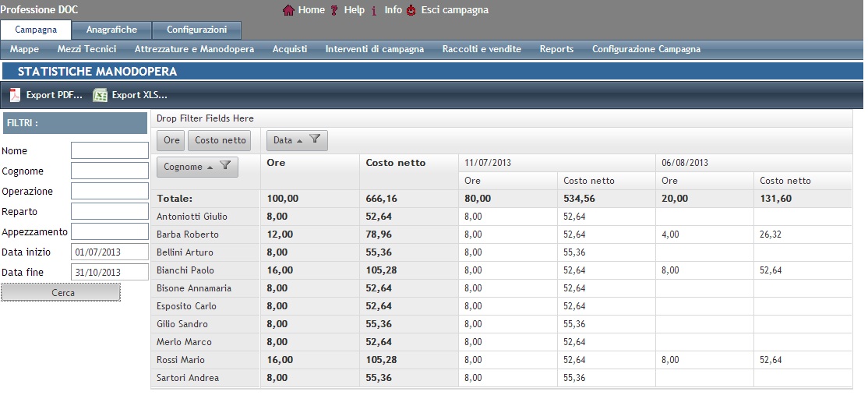Open the Interventi di campagna menu
The width and height of the screenshot is (868, 395).
(x=374, y=49)
